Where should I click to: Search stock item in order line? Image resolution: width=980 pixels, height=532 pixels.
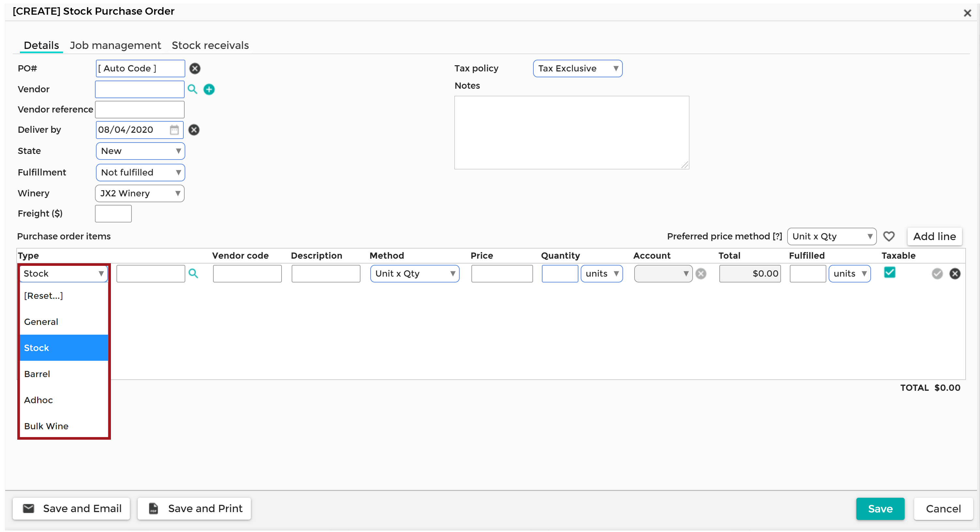[x=193, y=273]
